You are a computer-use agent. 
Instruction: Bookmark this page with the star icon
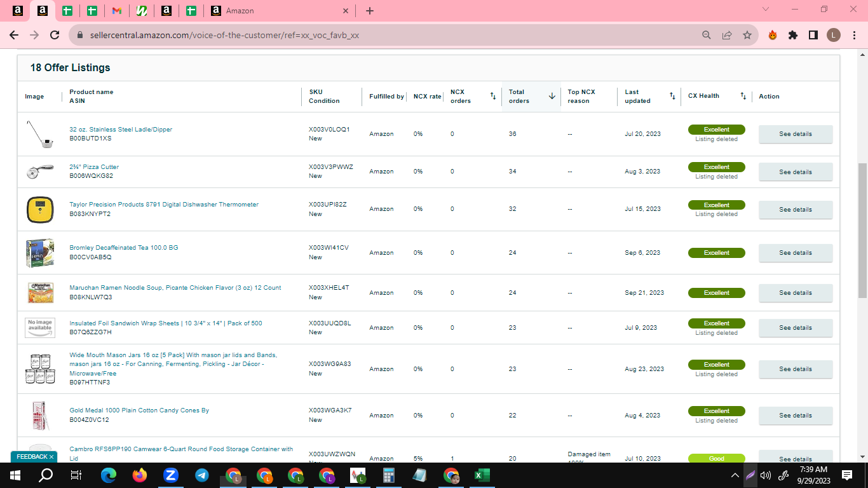click(747, 36)
